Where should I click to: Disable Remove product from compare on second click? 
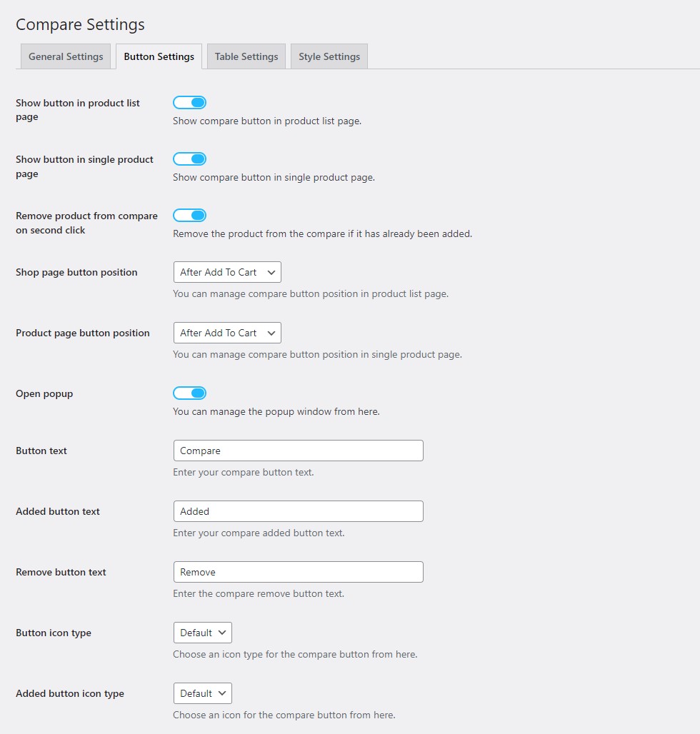point(189,216)
